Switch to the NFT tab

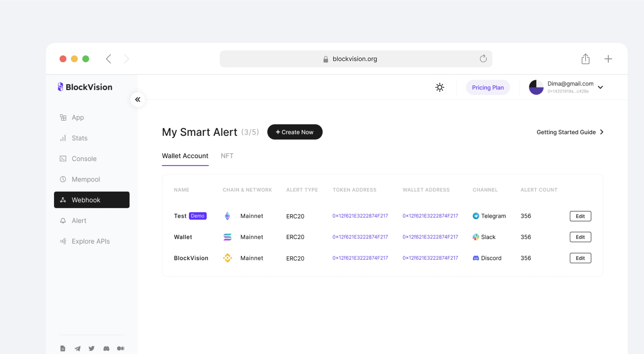point(227,156)
